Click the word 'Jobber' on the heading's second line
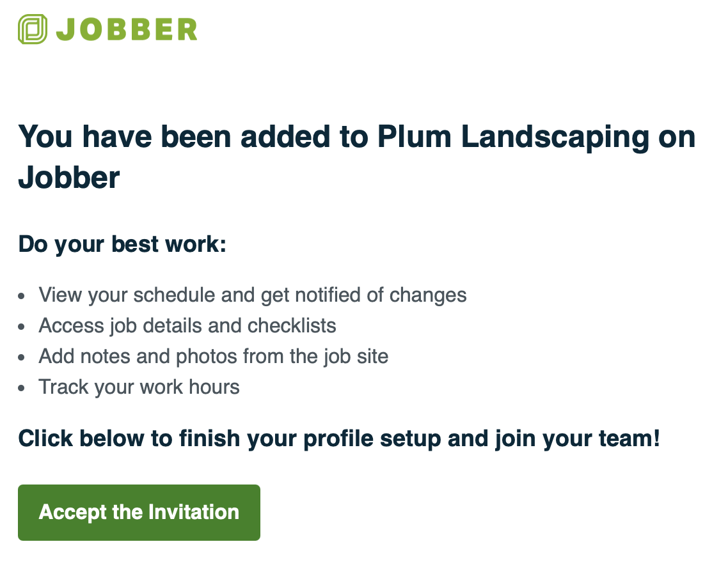 69,176
